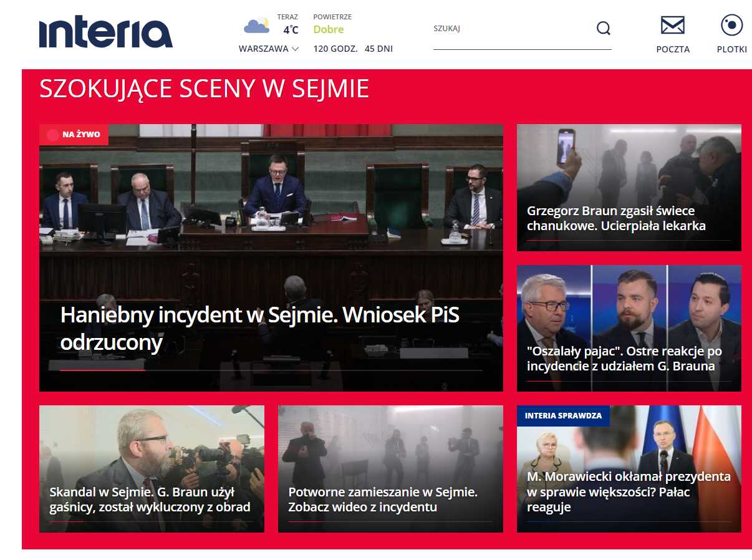The image size is (752, 560).
Task: Open the 120 godz. forecast link
Action: pyautogui.click(x=335, y=49)
